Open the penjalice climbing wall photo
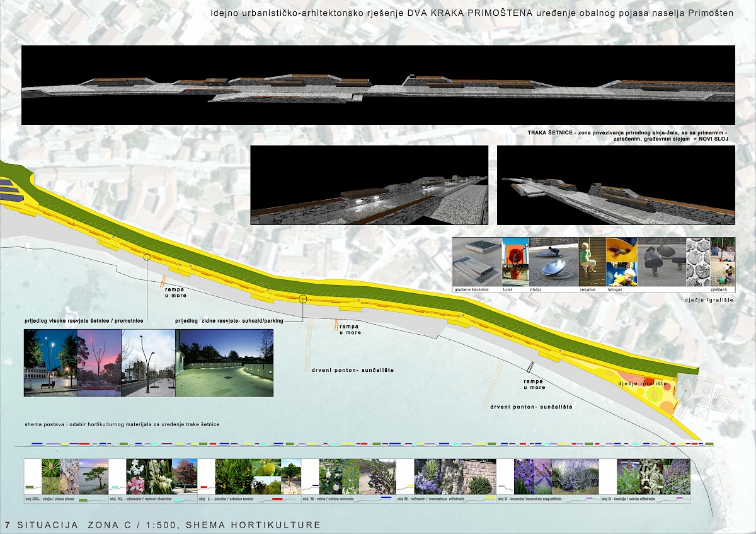Screen dimensions: 756x534 (x=592, y=261)
